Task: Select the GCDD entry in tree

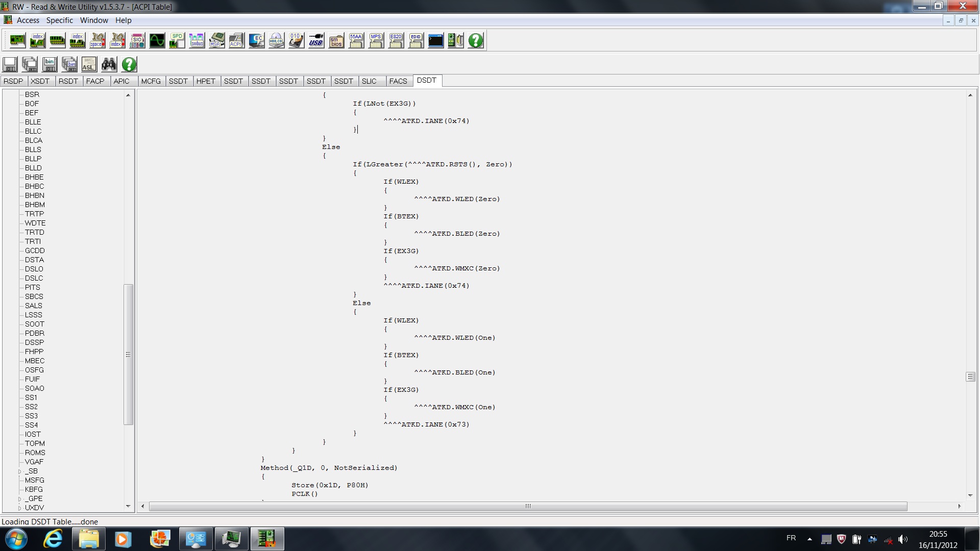Action: coord(35,251)
